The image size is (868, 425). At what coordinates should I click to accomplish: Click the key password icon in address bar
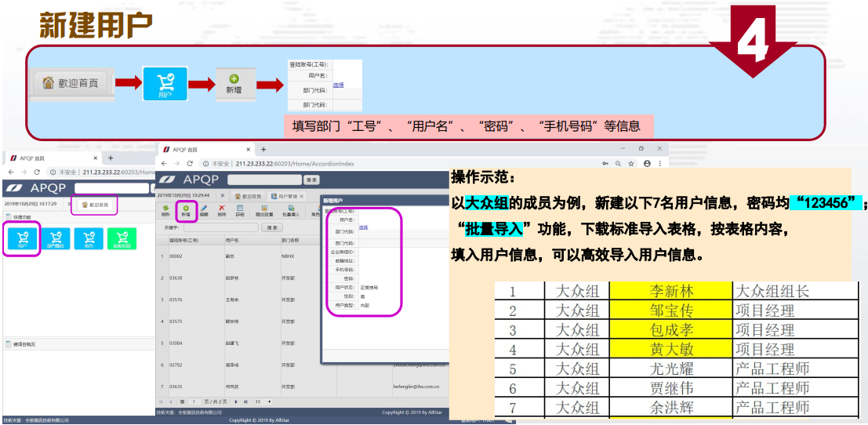605,164
